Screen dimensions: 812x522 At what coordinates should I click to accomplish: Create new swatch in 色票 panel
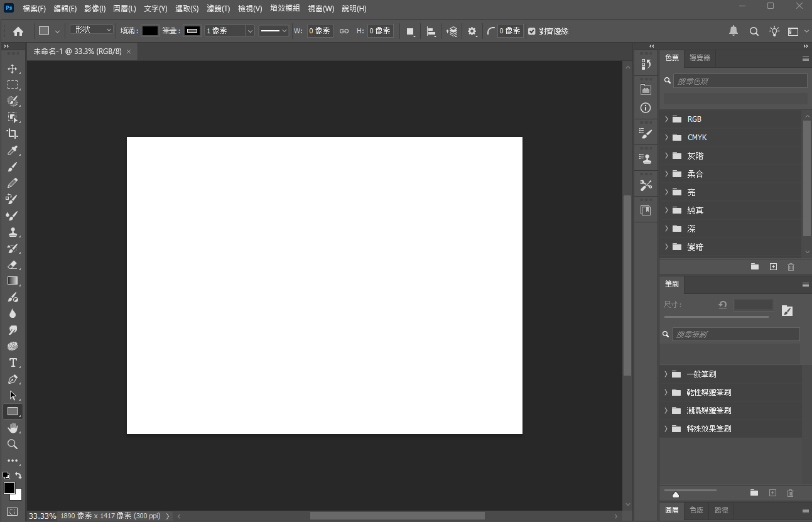point(773,267)
